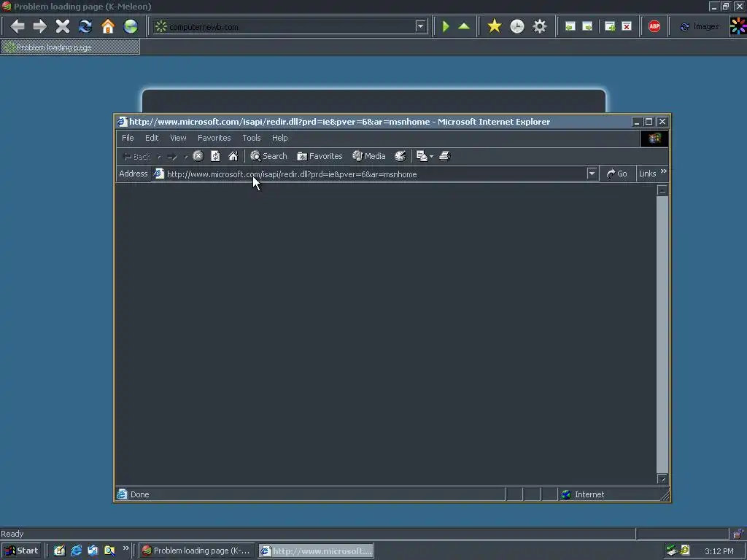Open Help menu in Internet Explorer
This screenshot has width=747, height=560.
coord(279,138)
